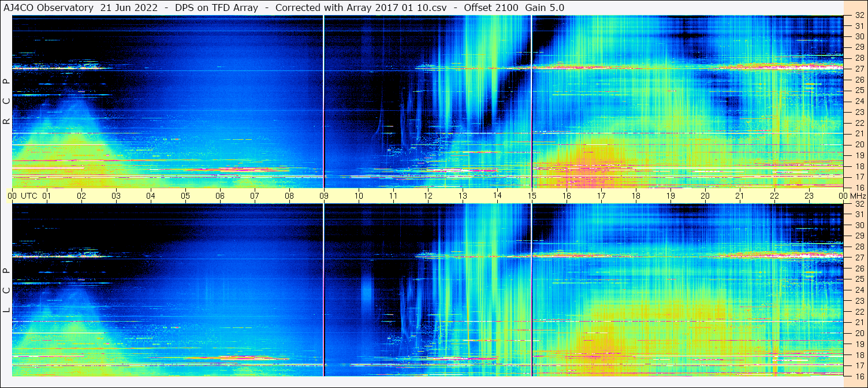868x388 pixels.
Task: Select '17' MHz tick on RCP frequency scale
Action: coord(859,177)
